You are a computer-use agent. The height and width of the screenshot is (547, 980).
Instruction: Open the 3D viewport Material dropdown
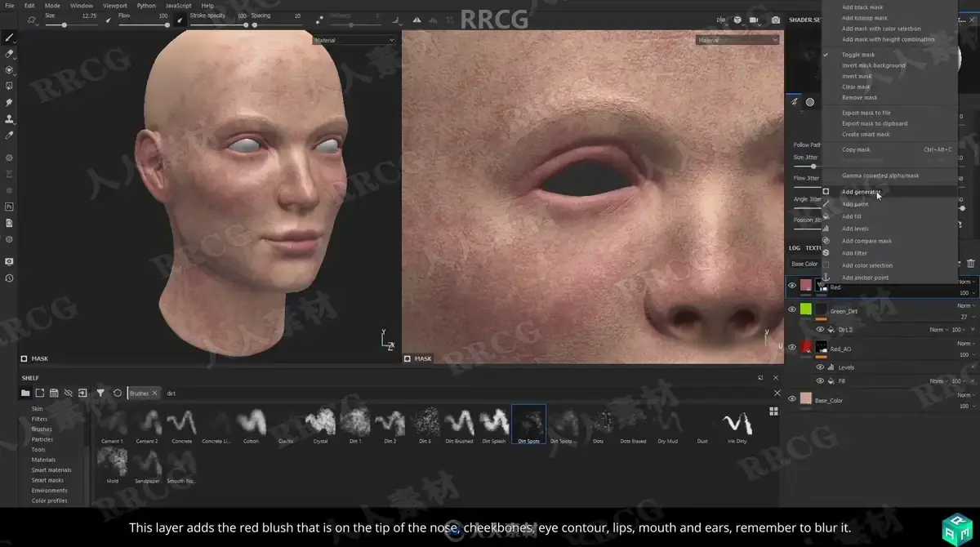354,40
